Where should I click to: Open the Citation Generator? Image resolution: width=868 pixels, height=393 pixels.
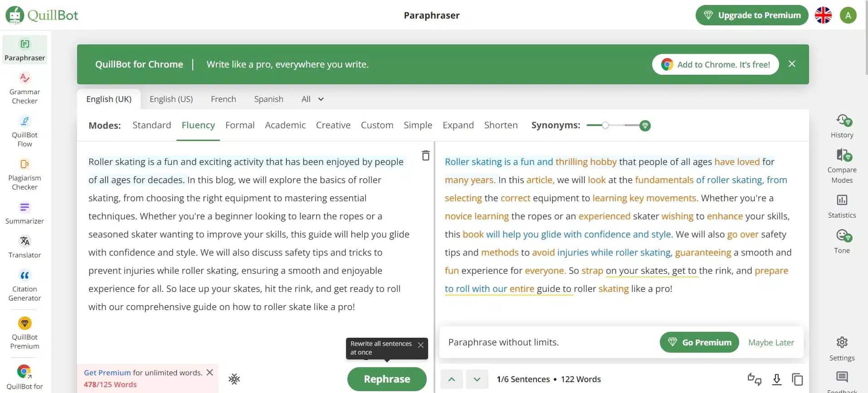[24, 286]
